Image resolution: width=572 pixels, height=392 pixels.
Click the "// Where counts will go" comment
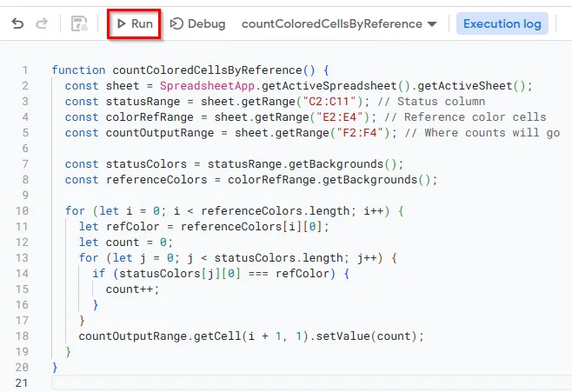[482, 133]
